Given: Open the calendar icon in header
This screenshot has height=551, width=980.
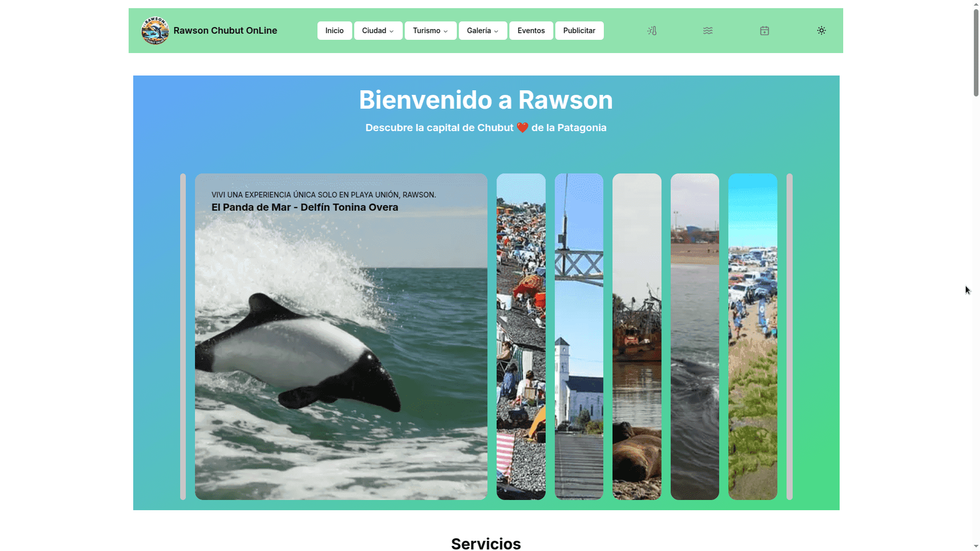Looking at the screenshot, I should click(x=765, y=31).
